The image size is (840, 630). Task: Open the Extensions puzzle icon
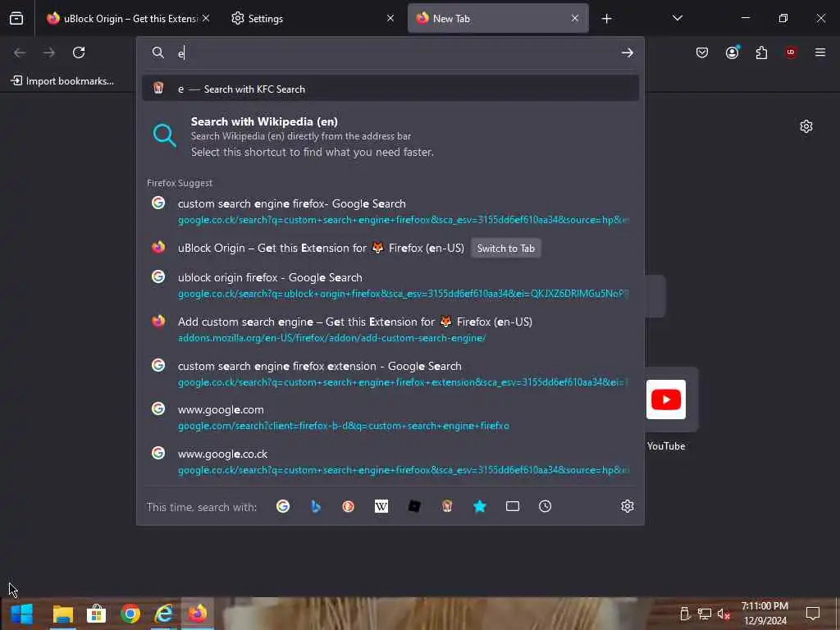(x=761, y=52)
